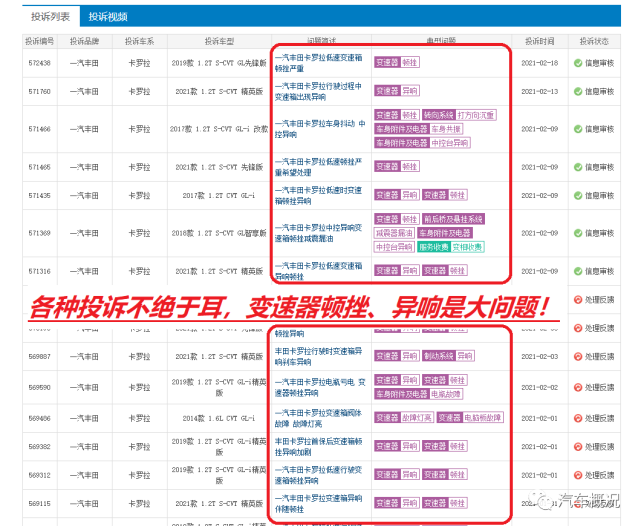Click date 2021-02-13 in row 571760
Viewport: 641px width, 529px height.
pos(540,92)
